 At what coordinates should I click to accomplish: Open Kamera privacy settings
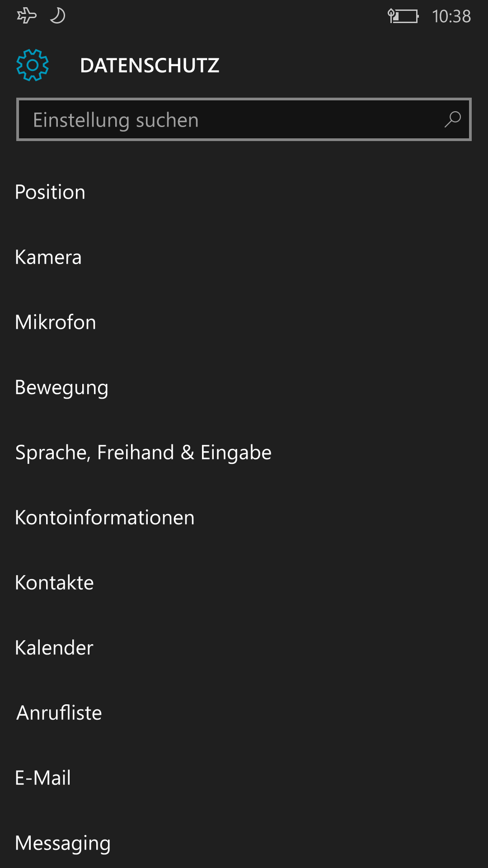(x=244, y=257)
